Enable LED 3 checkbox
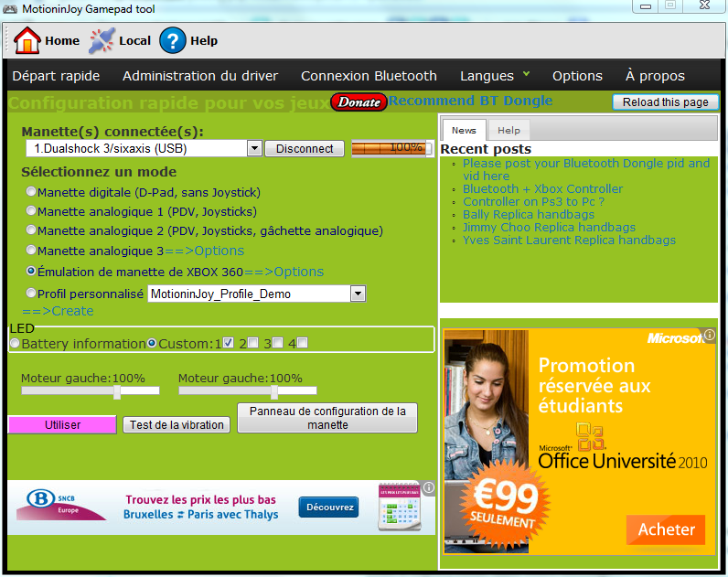Viewport: 728px width, 577px height. [x=278, y=343]
